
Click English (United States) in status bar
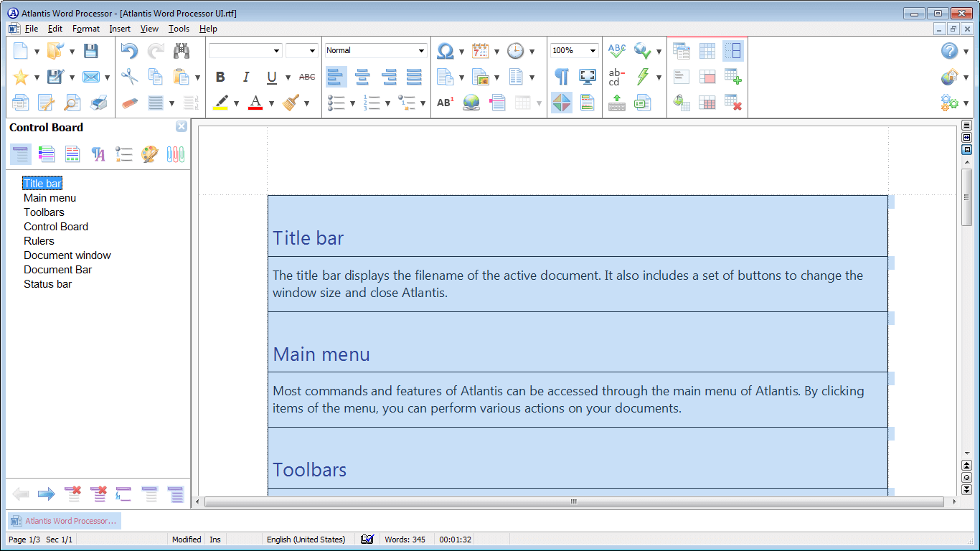coord(306,540)
